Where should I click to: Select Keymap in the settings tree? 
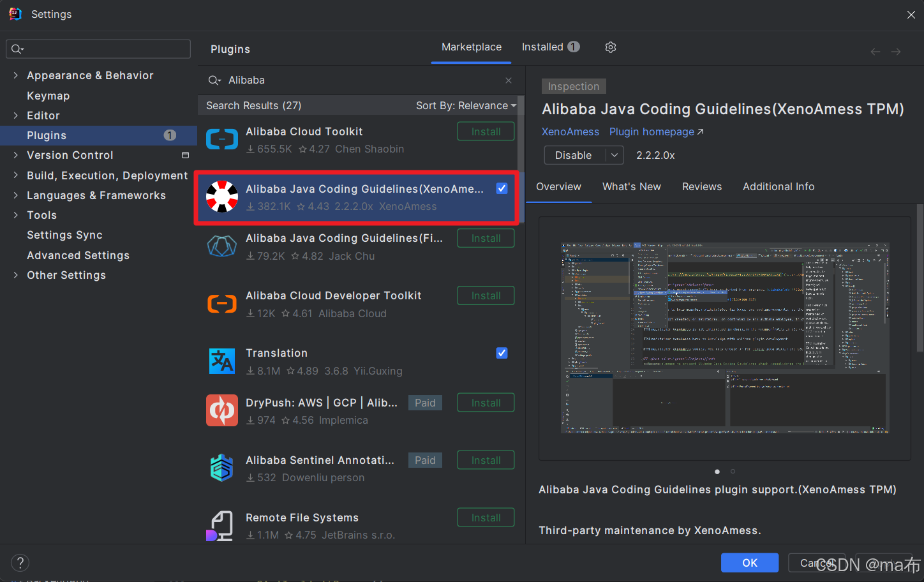(48, 96)
